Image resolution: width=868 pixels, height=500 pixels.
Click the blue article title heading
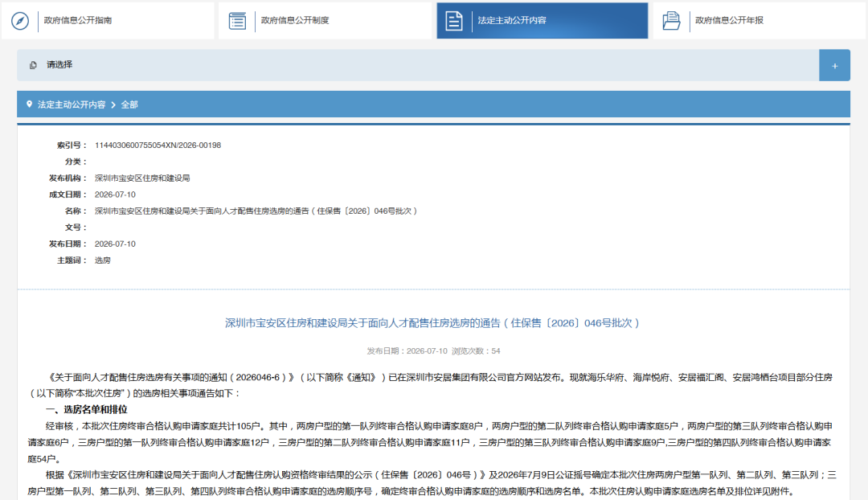click(432, 323)
